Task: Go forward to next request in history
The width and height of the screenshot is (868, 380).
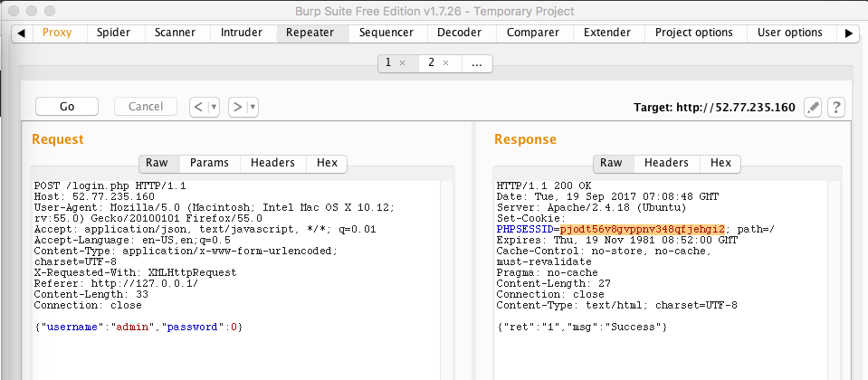Action: point(237,107)
